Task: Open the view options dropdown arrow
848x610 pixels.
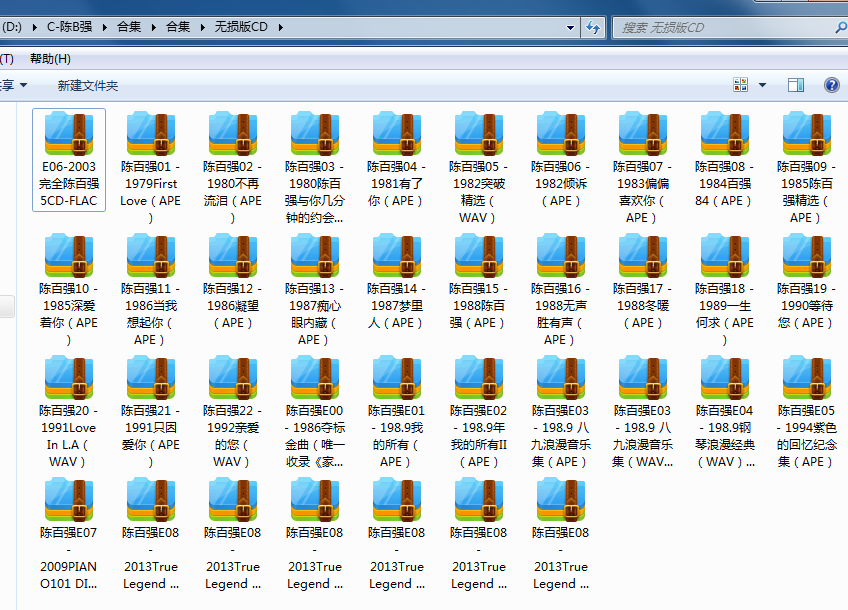Action: (x=762, y=85)
